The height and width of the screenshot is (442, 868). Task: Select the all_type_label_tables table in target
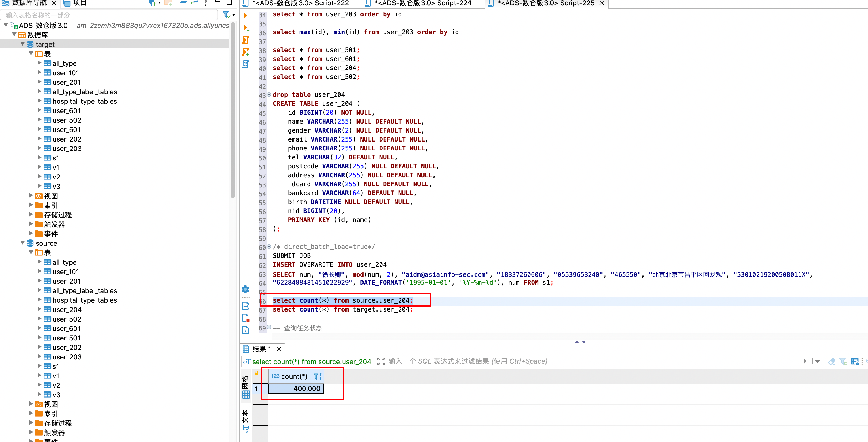coord(85,91)
